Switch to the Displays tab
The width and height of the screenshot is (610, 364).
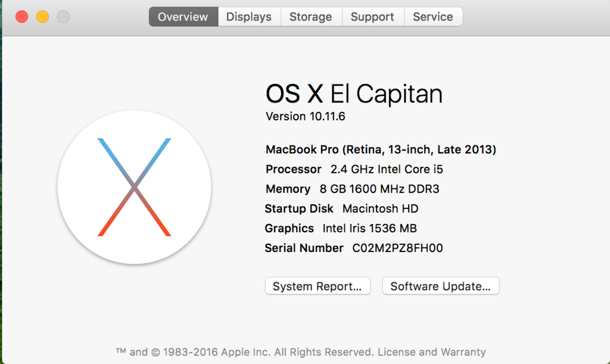(249, 17)
